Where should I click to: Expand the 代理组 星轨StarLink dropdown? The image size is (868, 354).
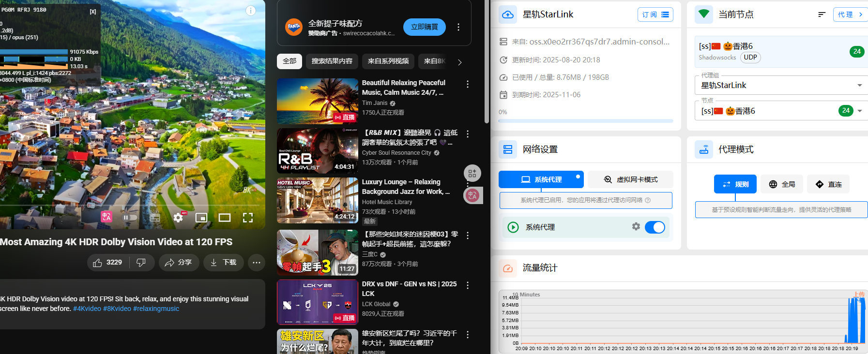pos(860,86)
